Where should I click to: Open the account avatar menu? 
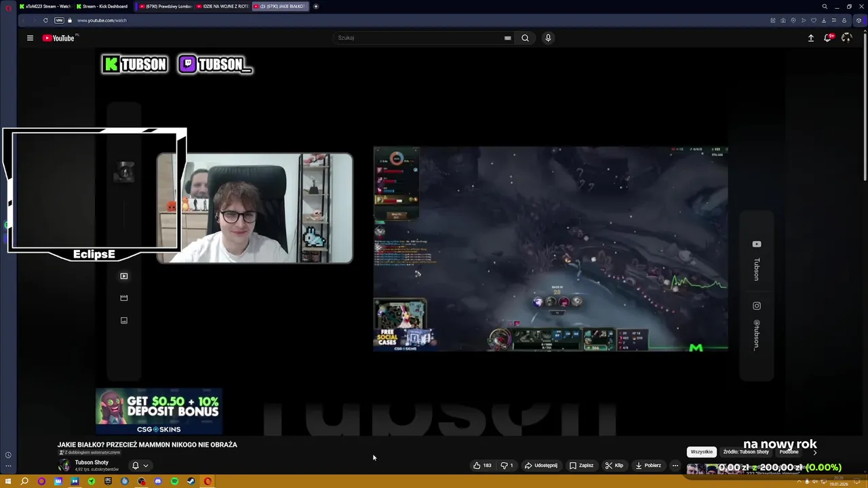point(846,38)
